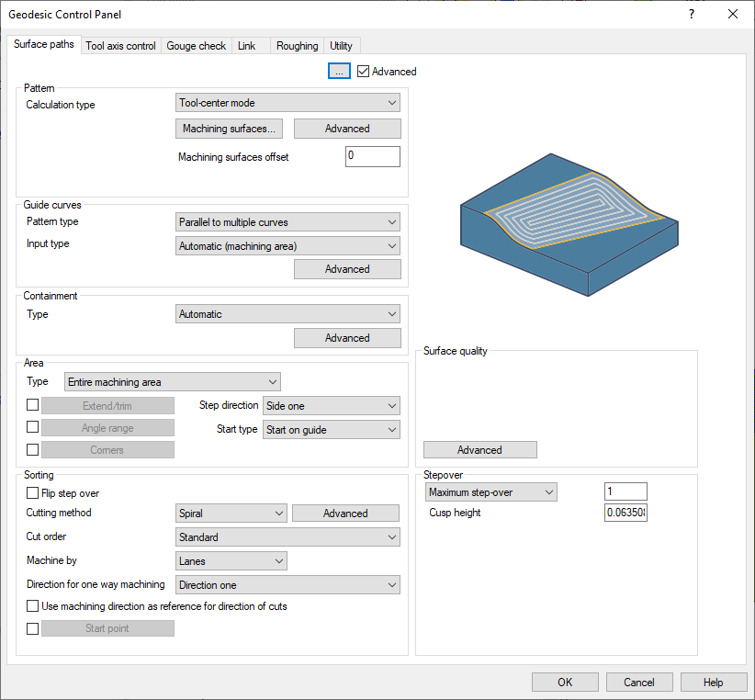Confirm with the OK button
The width and height of the screenshot is (755, 700).
565,683
